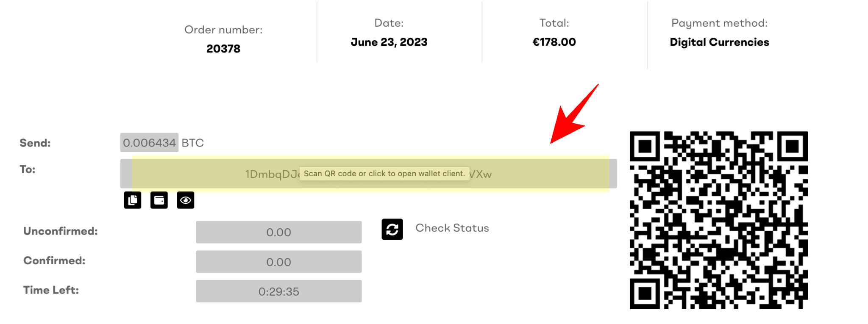
Task: Toggle QR code visibility eye icon
Action: [186, 200]
